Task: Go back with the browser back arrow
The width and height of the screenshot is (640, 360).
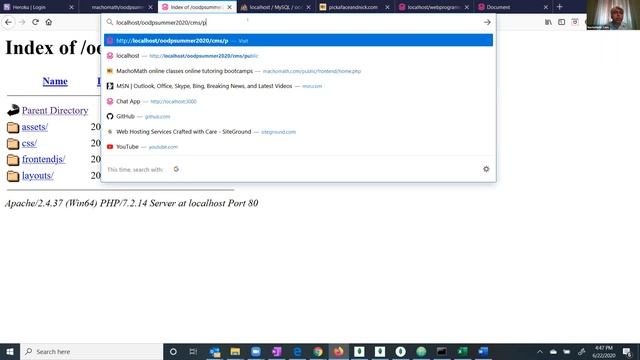Action: 8,22
